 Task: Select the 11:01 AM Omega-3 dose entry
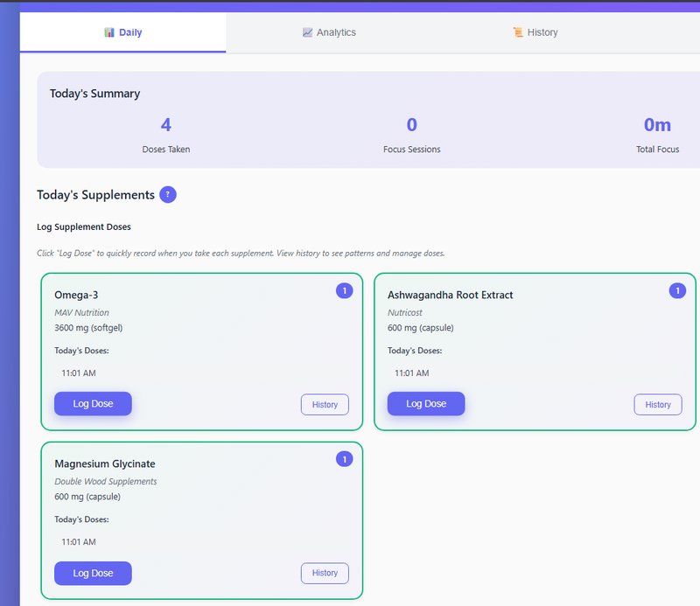pyautogui.click(x=79, y=373)
